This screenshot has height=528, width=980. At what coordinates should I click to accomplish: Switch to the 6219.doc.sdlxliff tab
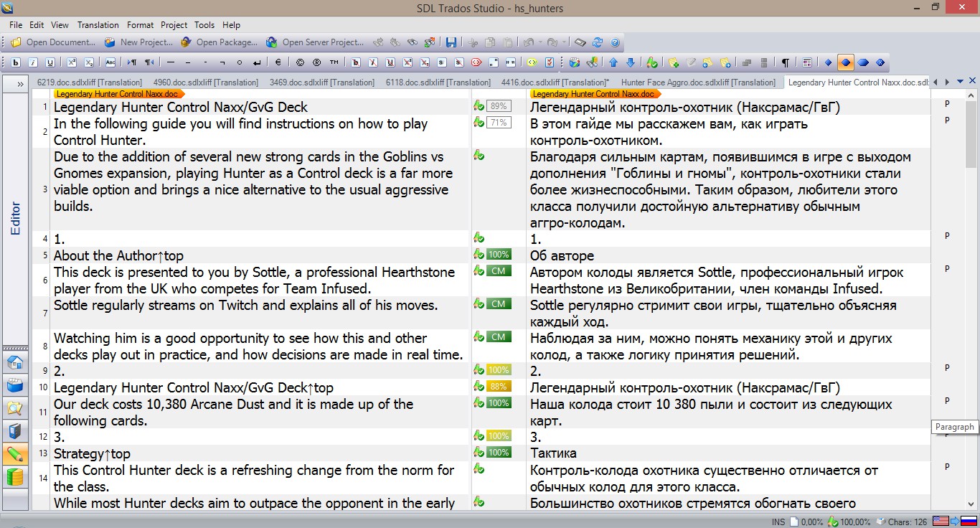pos(90,82)
